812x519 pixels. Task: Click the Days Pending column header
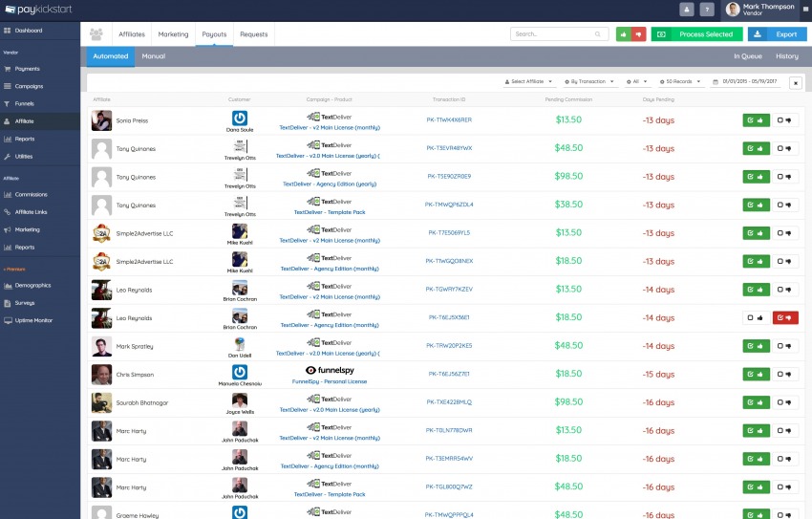point(658,99)
